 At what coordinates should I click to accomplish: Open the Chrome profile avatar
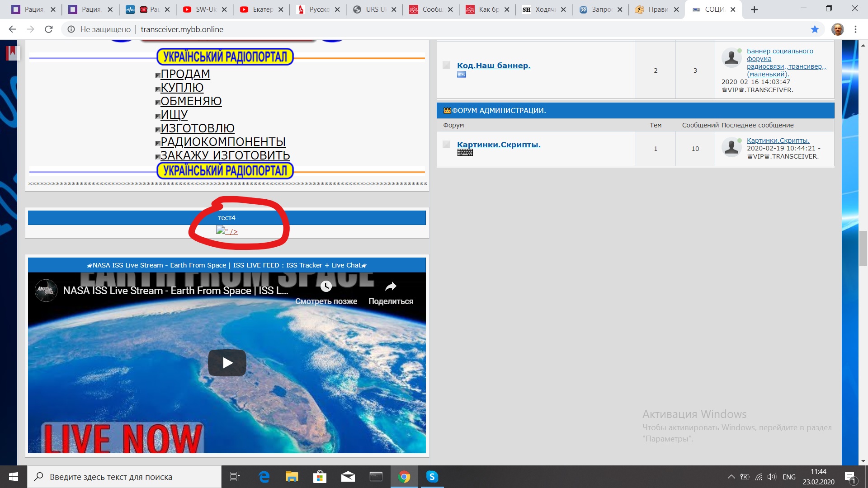pyautogui.click(x=837, y=29)
